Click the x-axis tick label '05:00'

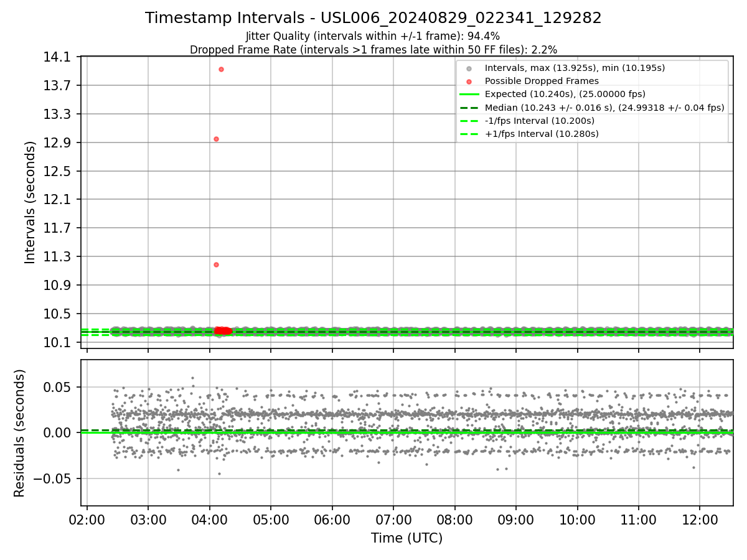271,519
